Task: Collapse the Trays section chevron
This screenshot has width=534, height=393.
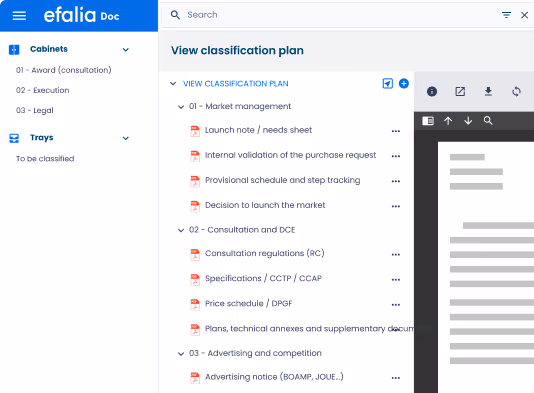Action: (x=126, y=138)
